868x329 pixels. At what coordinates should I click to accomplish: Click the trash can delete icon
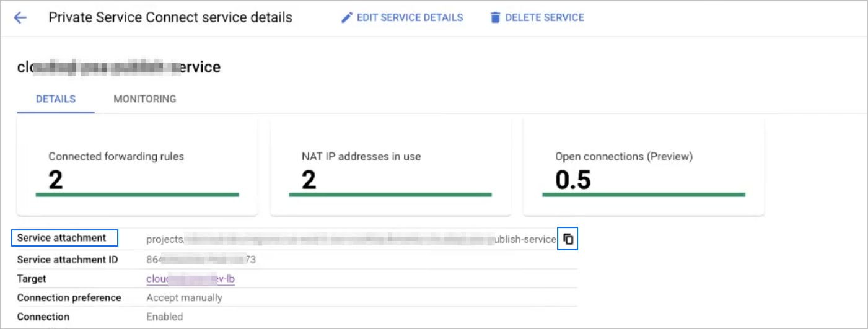(x=495, y=17)
